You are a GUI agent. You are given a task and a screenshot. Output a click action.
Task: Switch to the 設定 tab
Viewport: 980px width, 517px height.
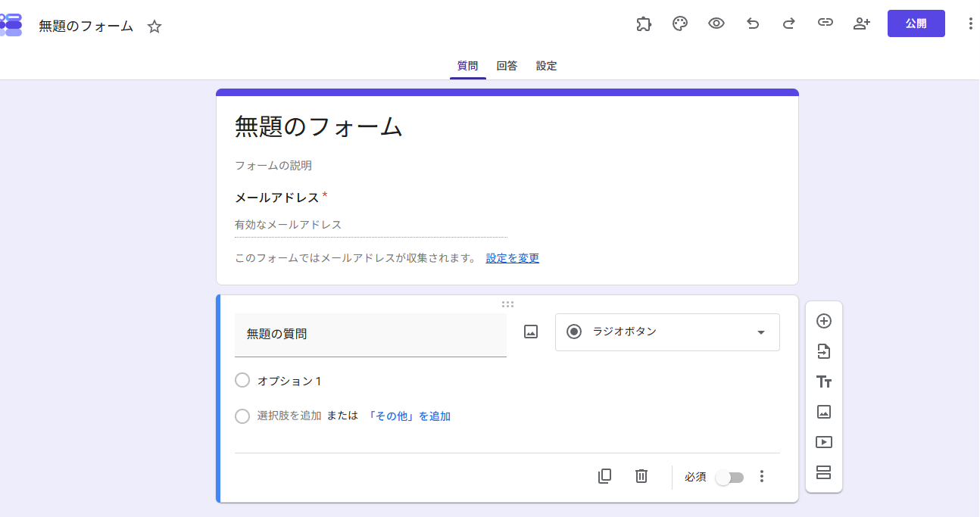546,66
